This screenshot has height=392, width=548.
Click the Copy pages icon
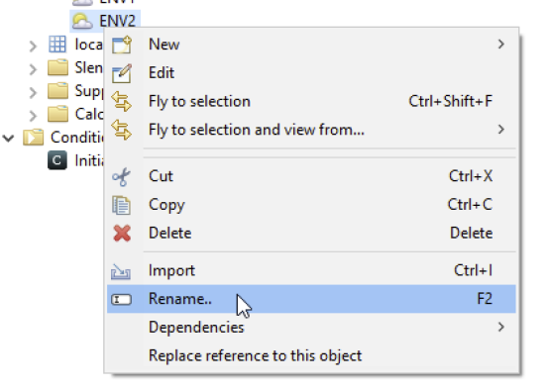pyautogui.click(x=121, y=205)
